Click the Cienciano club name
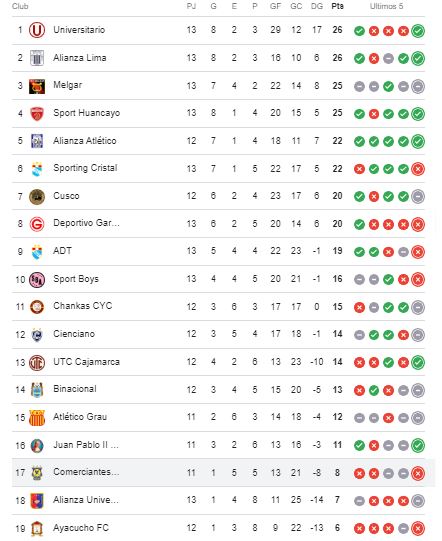Screen dimensions: 442x541 tap(74, 334)
